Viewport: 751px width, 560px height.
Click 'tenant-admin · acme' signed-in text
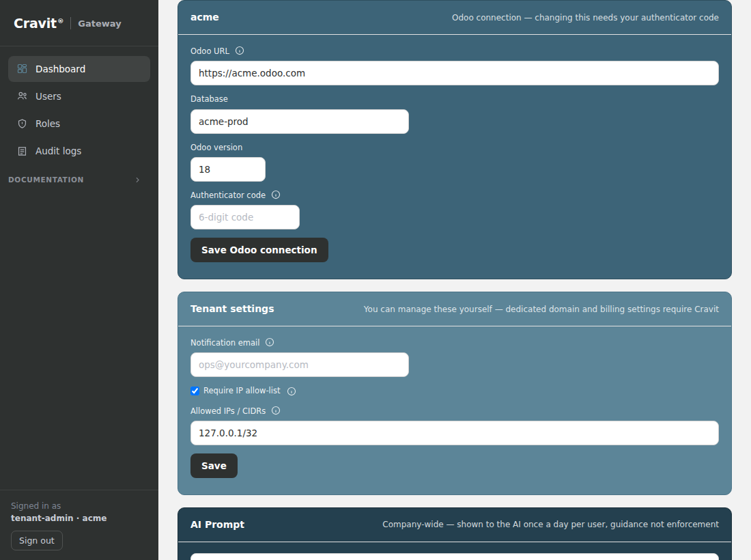click(x=59, y=518)
